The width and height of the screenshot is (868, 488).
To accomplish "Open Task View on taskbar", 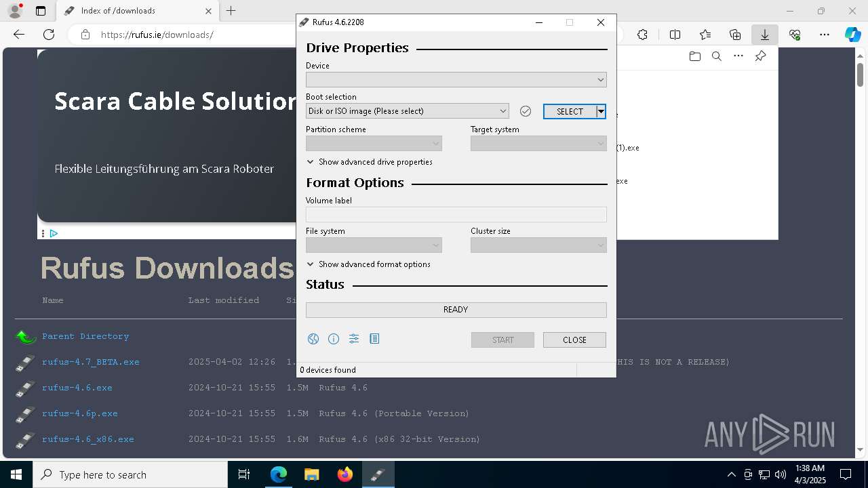I will 244,474.
